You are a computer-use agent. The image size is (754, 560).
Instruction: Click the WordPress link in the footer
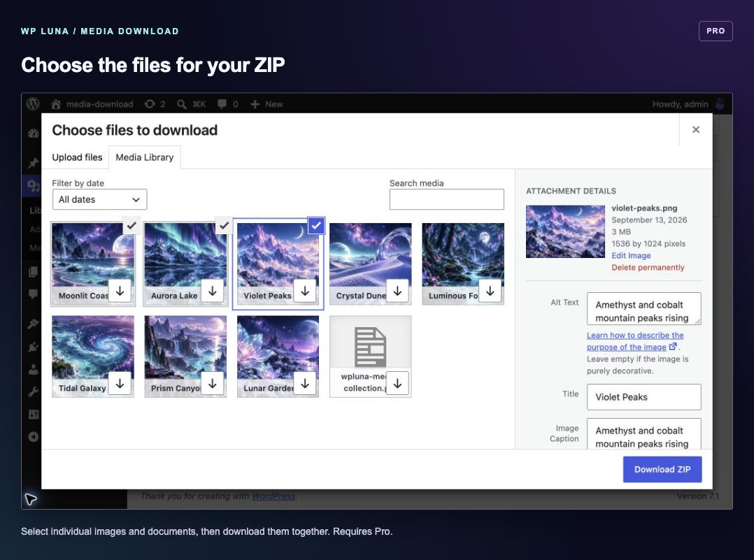[x=273, y=496]
